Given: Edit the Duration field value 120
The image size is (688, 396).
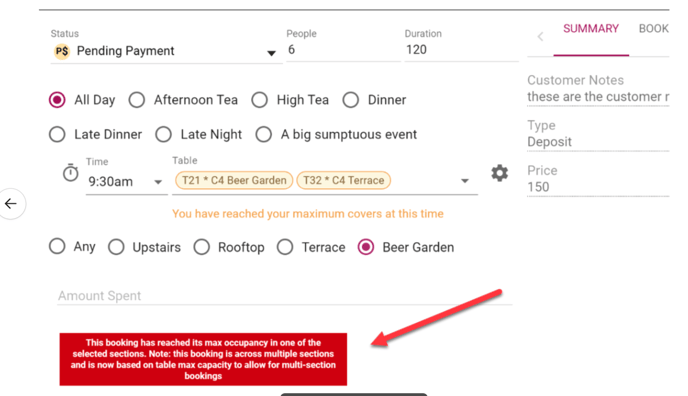Looking at the screenshot, I should [461, 50].
